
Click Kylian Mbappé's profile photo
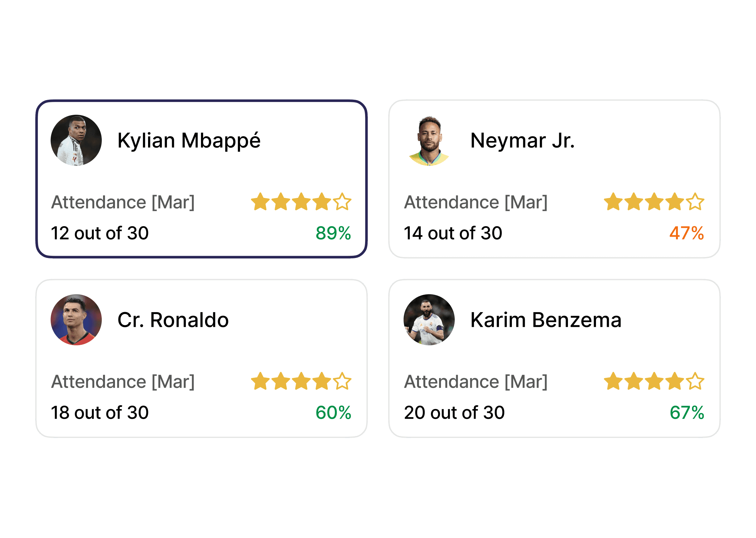pos(76,140)
